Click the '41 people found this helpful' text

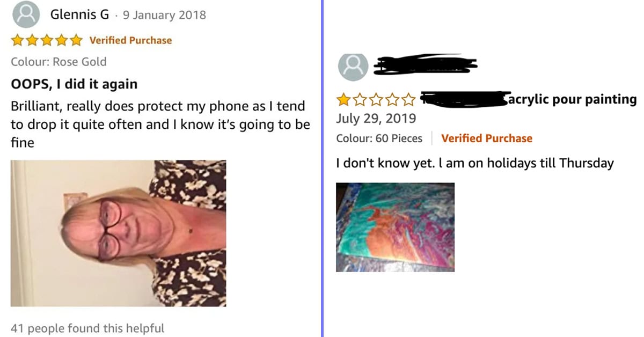tap(87, 328)
